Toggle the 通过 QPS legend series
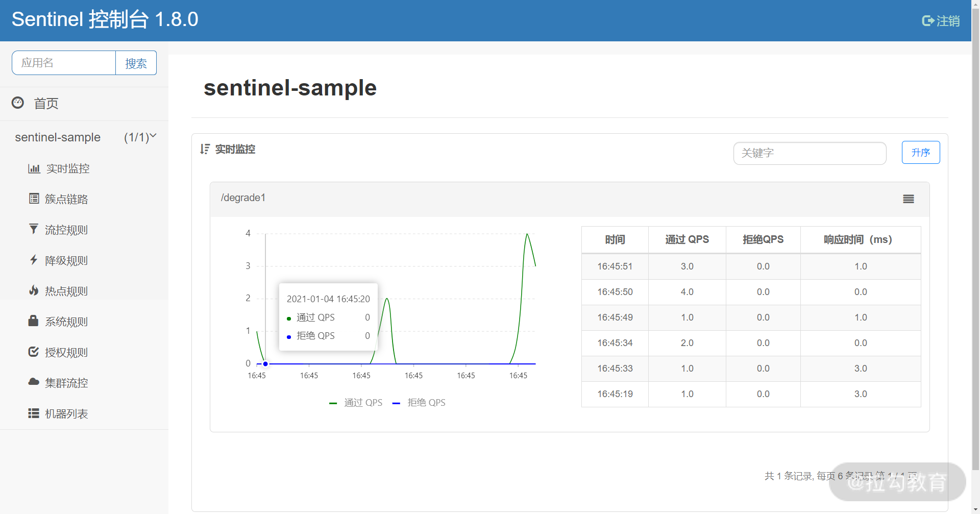 click(x=356, y=403)
